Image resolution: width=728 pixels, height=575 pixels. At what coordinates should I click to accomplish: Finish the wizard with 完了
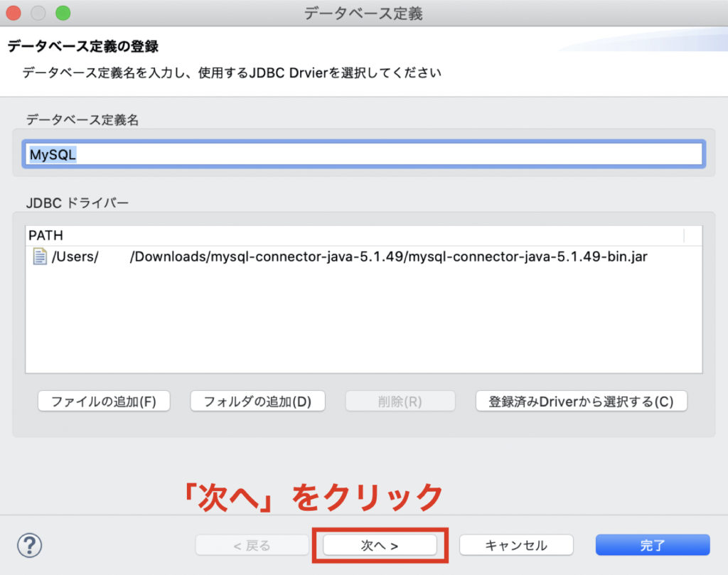pos(653,545)
